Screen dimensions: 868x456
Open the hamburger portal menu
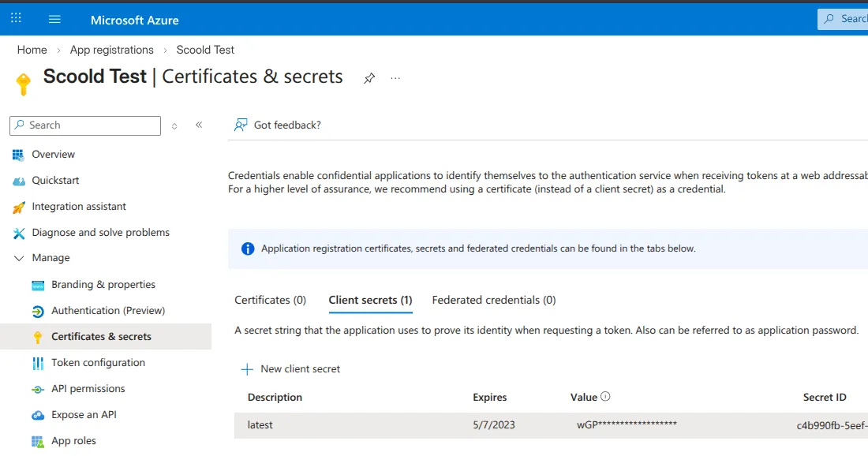click(x=54, y=19)
